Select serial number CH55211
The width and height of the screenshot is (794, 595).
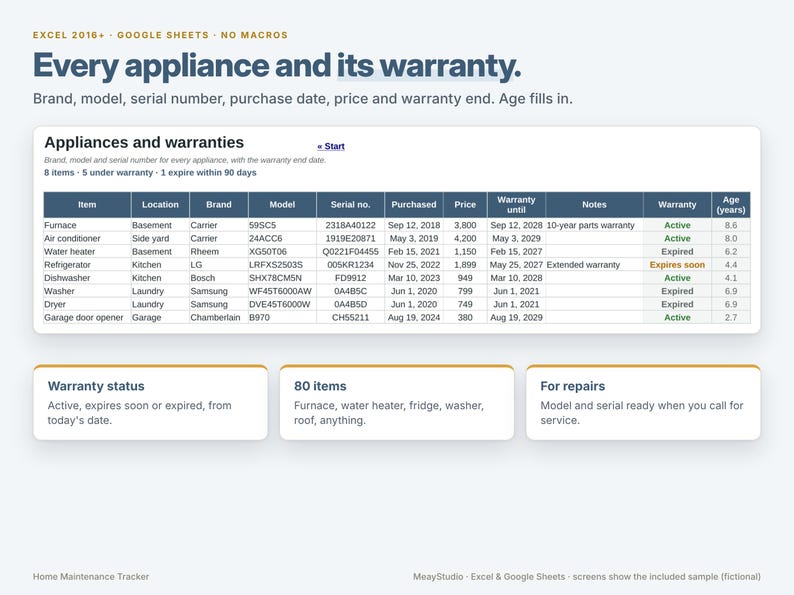coord(350,318)
